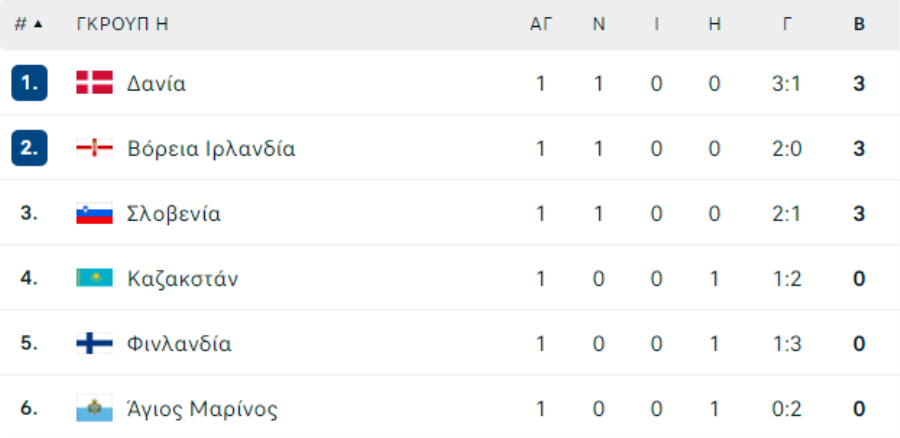Viewport: 900px width, 438px height.
Task: Open the Φινλανδία team link
Action: pyautogui.click(x=179, y=344)
